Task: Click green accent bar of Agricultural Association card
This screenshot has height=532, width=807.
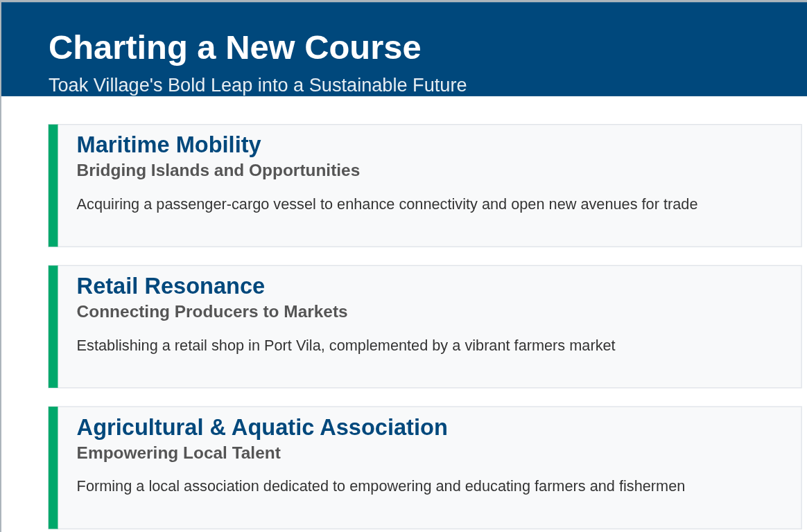Action: tap(53, 468)
